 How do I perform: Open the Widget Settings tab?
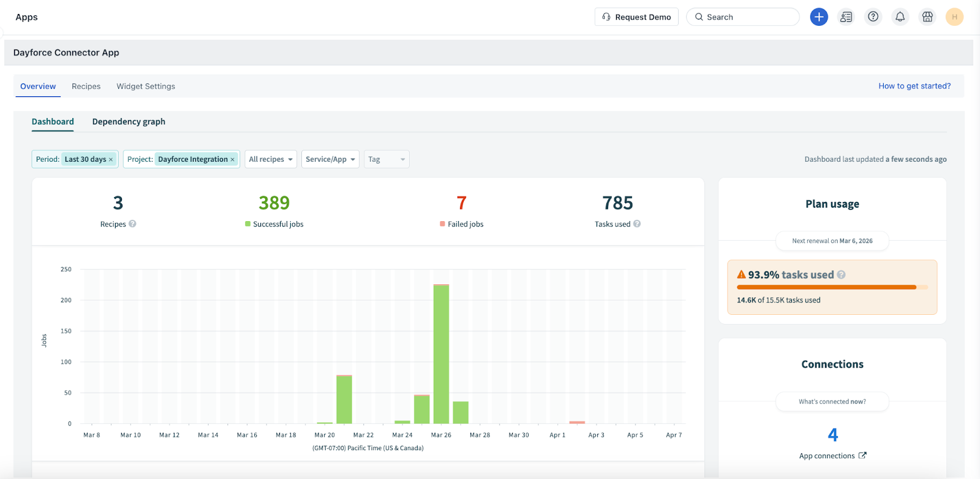[x=146, y=86]
